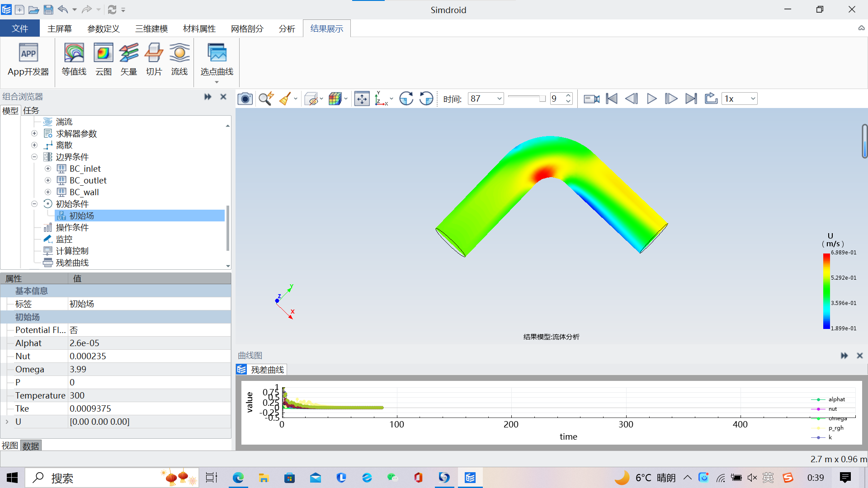Click the frame number stepper up arrow
The image size is (868, 488).
pos(568,95)
